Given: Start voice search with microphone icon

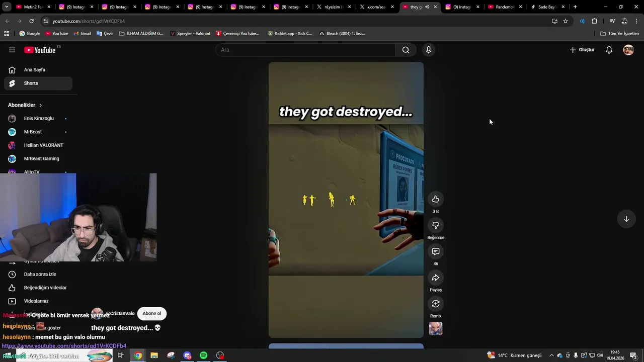Looking at the screenshot, I should [x=429, y=50].
